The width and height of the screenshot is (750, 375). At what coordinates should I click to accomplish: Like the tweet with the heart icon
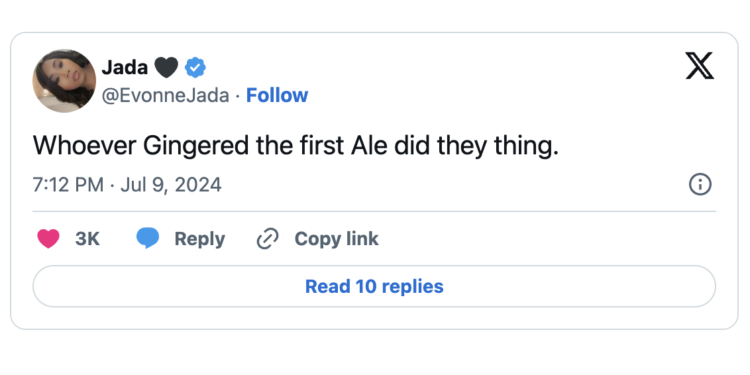pos(48,239)
